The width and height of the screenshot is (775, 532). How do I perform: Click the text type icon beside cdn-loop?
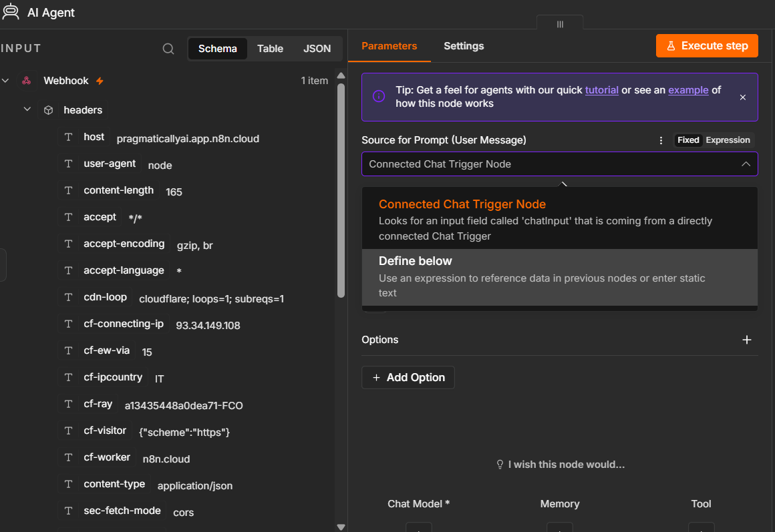(69, 297)
